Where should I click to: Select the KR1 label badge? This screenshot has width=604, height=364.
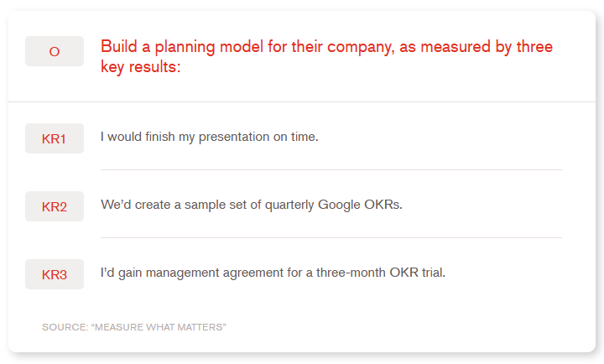pos(55,138)
